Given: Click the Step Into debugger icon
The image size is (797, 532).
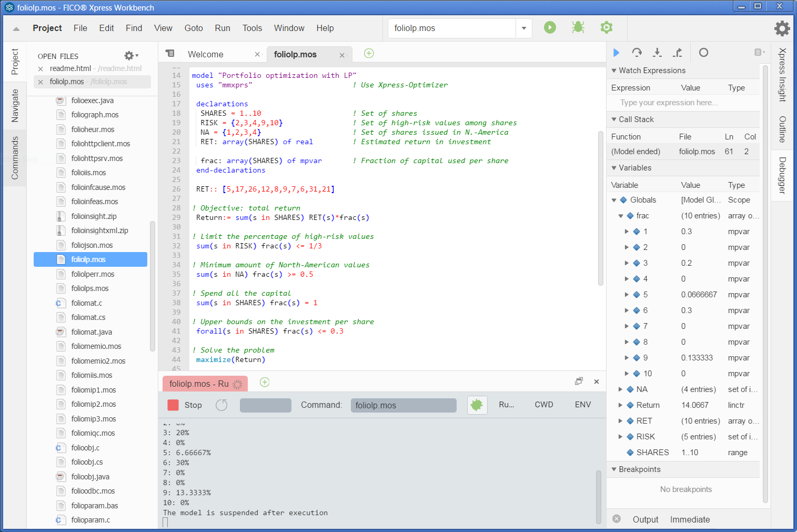Looking at the screenshot, I should click(x=657, y=53).
